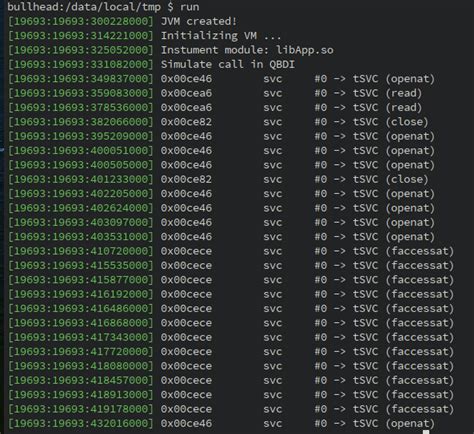Screen dimensions: 474x434
Task: Select '(read)' in the 359083000 row
Action: tap(404, 93)
